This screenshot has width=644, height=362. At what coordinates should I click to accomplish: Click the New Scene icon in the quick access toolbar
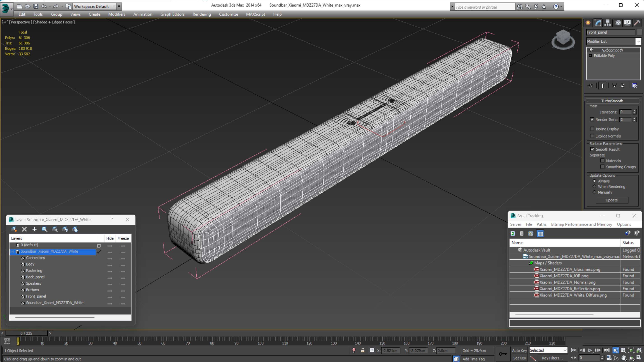(x=19, y=6)
